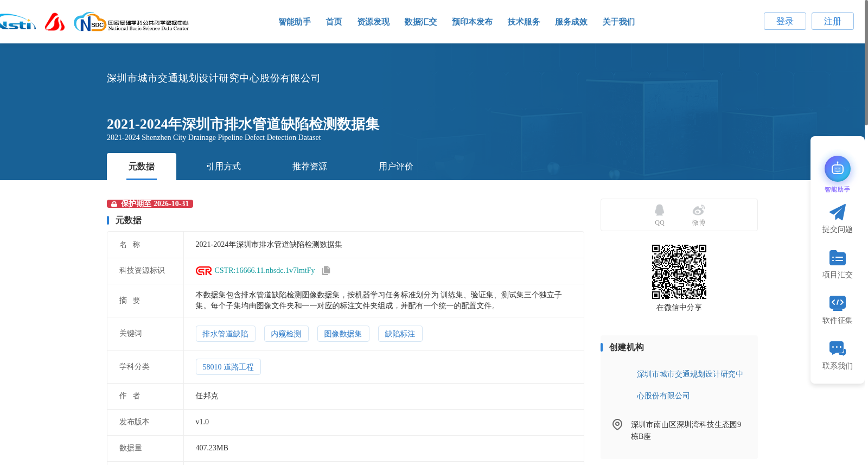Go to 首页 in the top navigation

(x=334, y=22)
